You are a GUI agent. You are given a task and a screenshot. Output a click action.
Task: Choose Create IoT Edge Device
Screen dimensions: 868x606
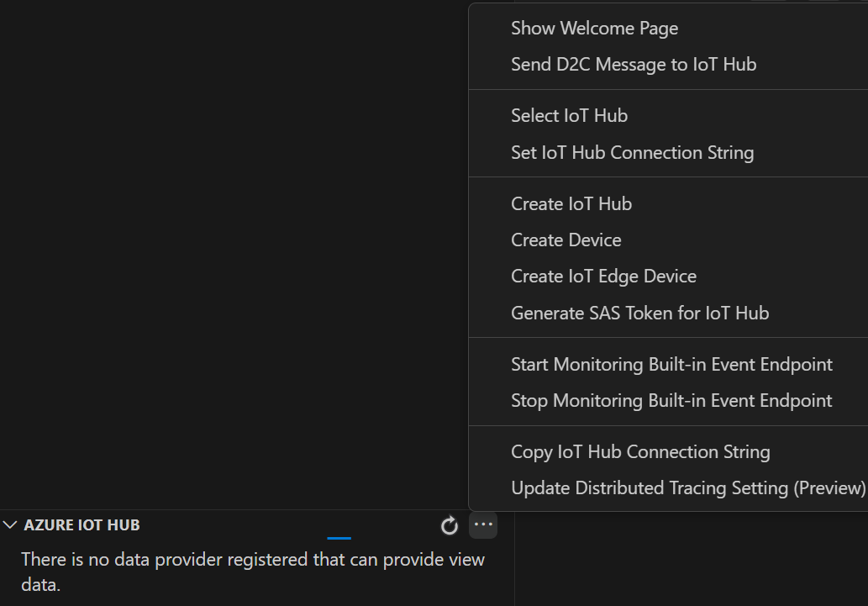pyautogui.click(x=668, y=276)
